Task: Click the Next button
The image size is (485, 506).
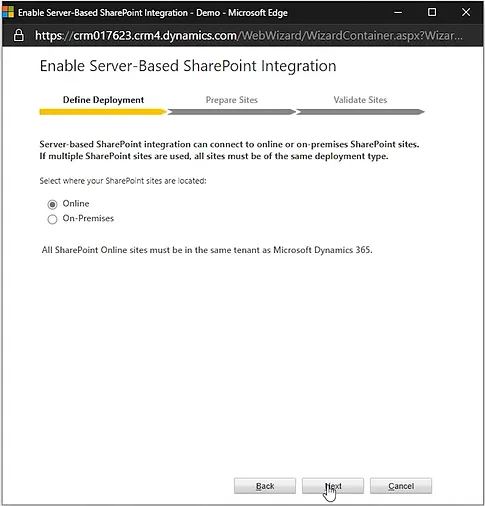Action: point(333,486)
